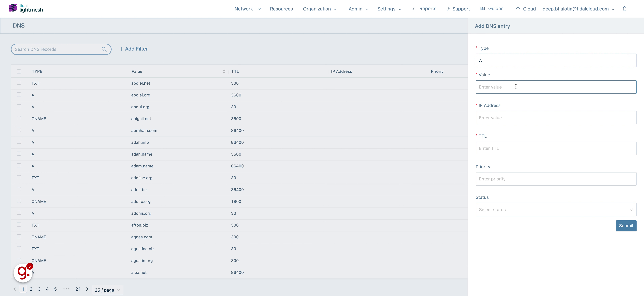Image resolution: width=644 pixels, height=296 pixels.
Task: Click DNS menu tab
Action: 18,26
